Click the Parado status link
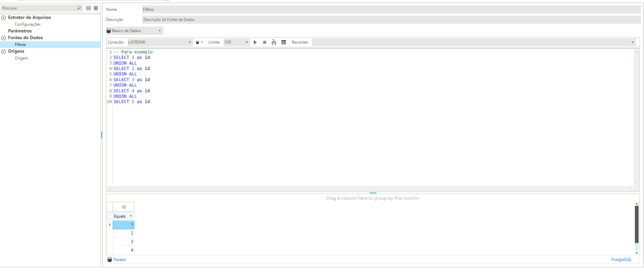 [x=119, y=260]
